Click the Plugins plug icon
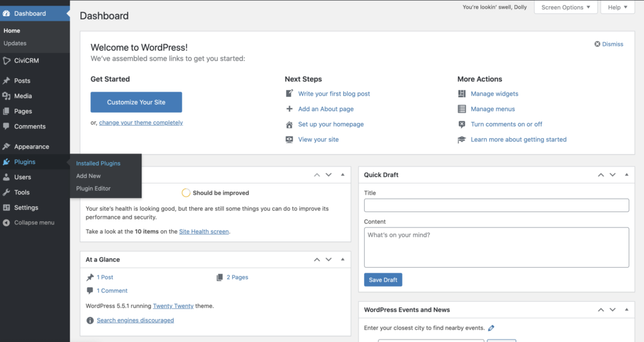Screen dimensions: 644x342 [6, 162]
